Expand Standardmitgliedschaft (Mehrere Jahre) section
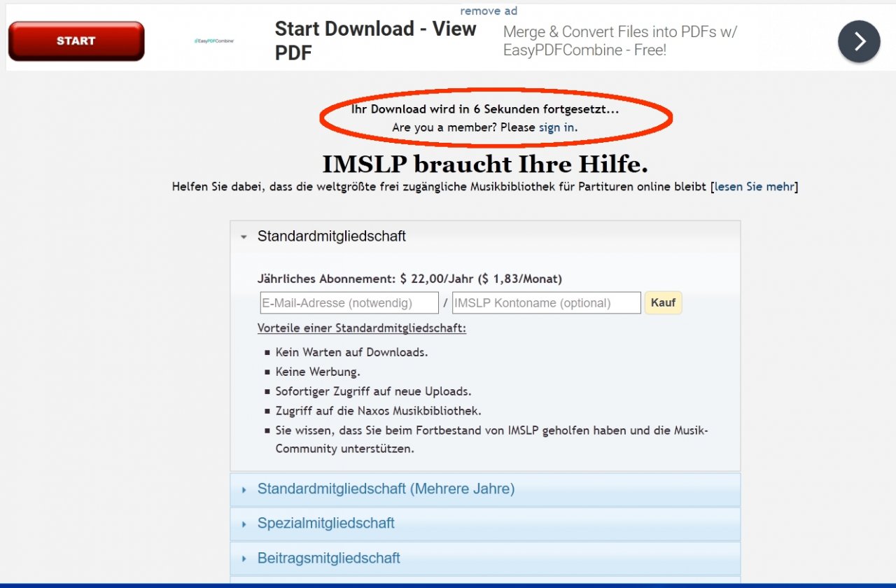The width and height of the screenshot is (896, 588). pyautogui.click(x=485, y=489)
